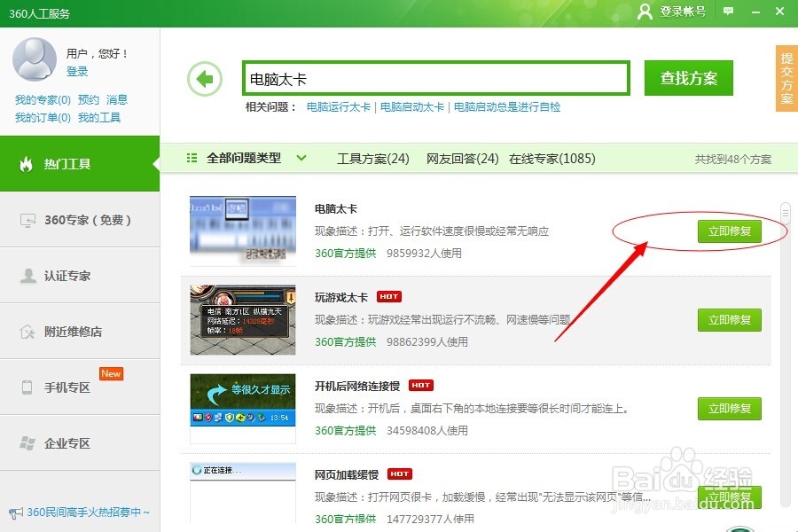Click the 34598408人使用 usage count
This screenshot has width=798, height=532.
point(427,430)
